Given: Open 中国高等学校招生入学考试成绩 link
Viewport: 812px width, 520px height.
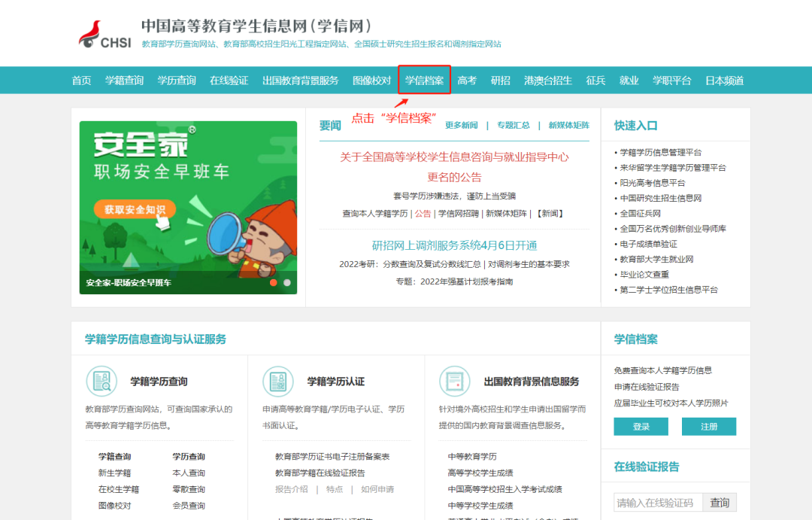Looking at the screenshot, I should point(505,489).
